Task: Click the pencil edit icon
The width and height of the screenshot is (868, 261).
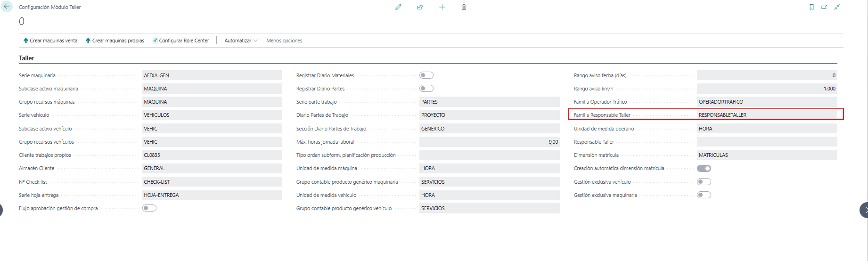Action: click(398, 7)
